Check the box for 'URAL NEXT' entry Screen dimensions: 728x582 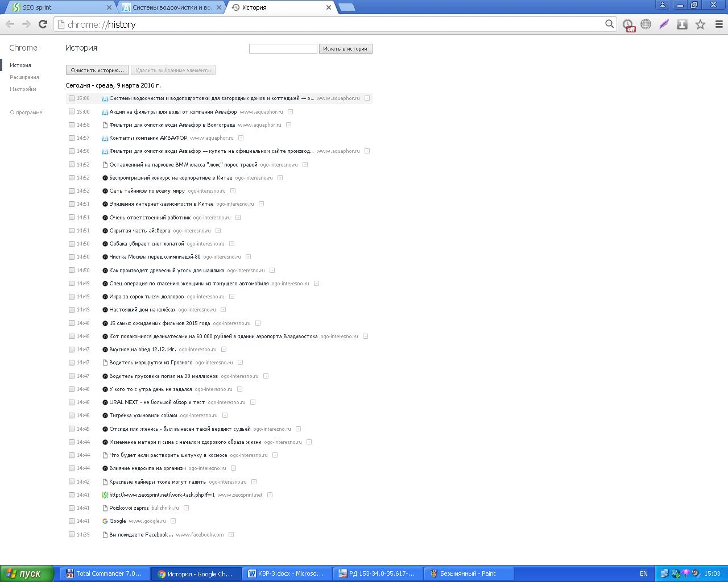coord(72,402)
